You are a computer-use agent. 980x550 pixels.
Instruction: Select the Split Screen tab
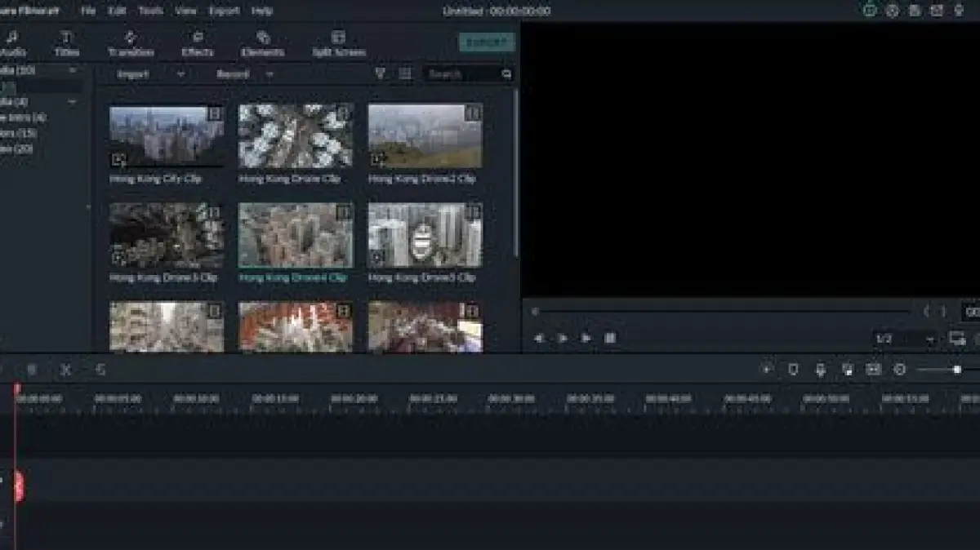coord(338,43)
